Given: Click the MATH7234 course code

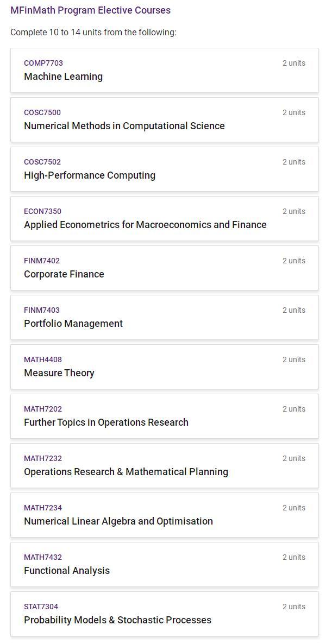Looking at the screenshot, I should (43, 508).
